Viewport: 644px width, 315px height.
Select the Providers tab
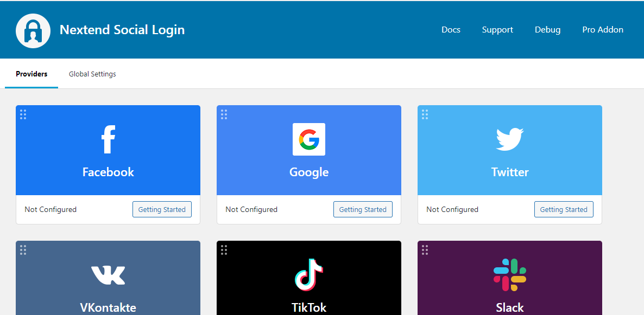point(31,74)
